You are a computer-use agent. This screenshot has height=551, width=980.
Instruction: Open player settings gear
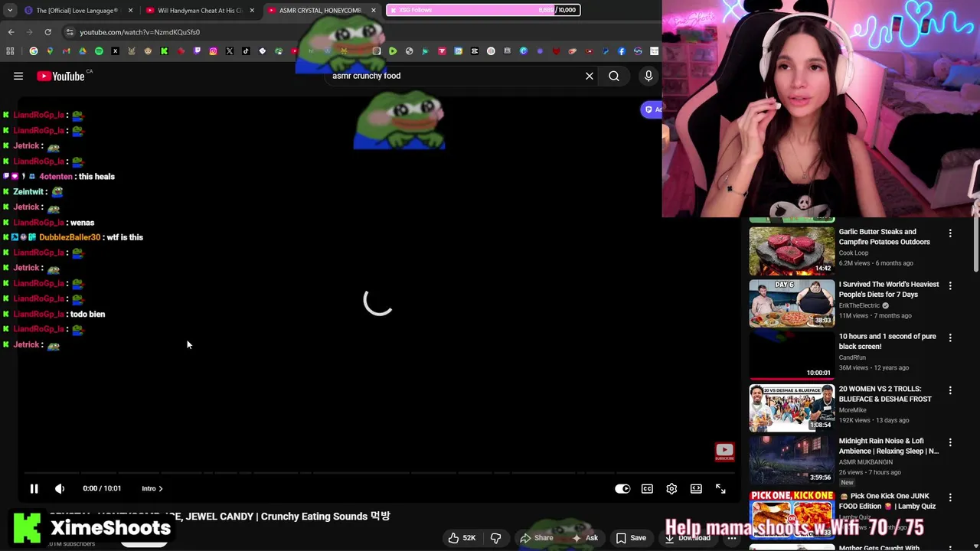coord(671,488)
